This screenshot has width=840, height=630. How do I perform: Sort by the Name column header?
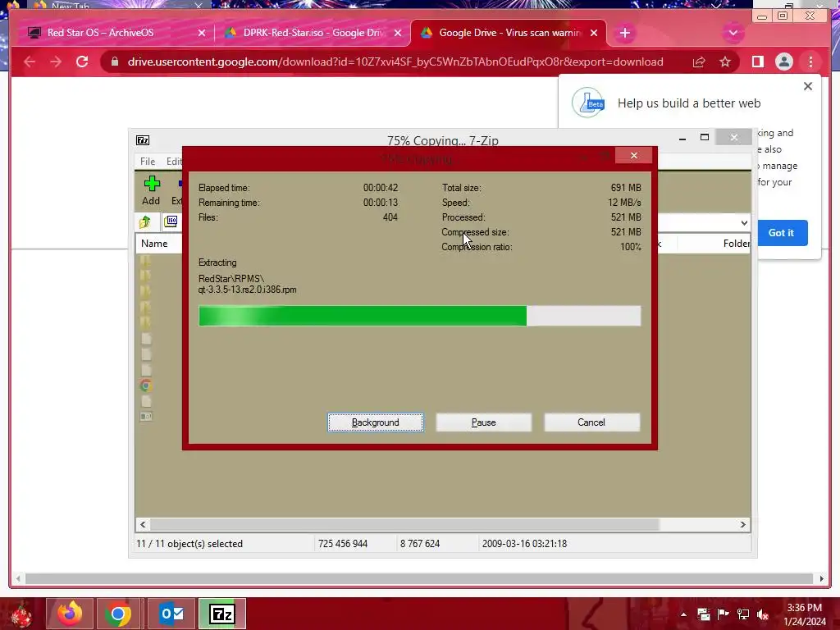154,243
